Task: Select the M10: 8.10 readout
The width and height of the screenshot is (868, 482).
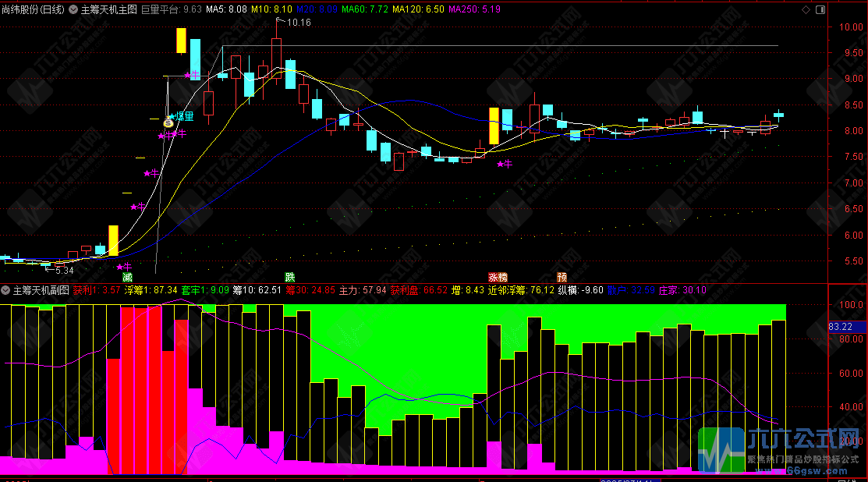Action: [271, 9]
